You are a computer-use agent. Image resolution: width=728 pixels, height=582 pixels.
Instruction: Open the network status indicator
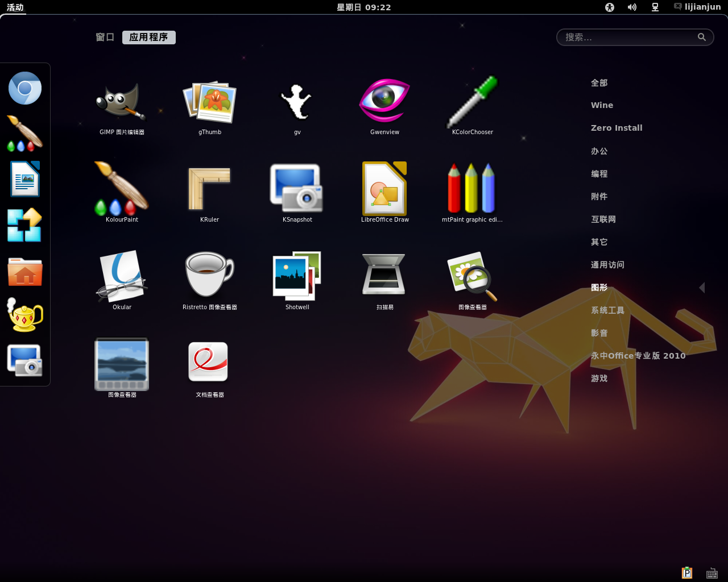point(655,7)
